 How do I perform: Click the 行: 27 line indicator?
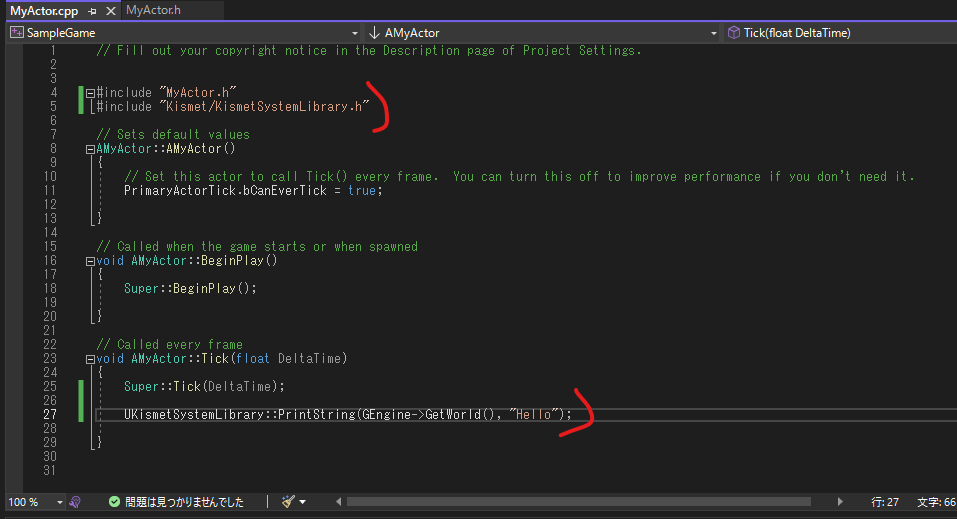(885, 502)
